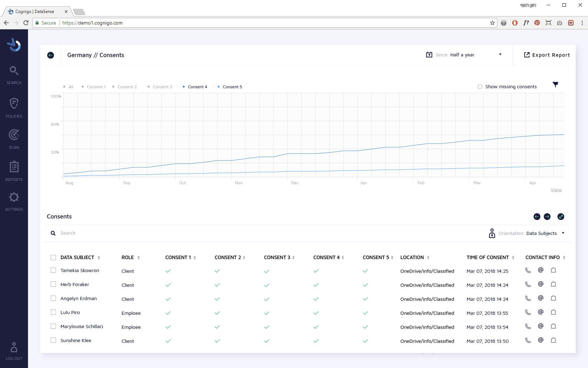Toggle the Consent 5 chart series

coord(230,87)
